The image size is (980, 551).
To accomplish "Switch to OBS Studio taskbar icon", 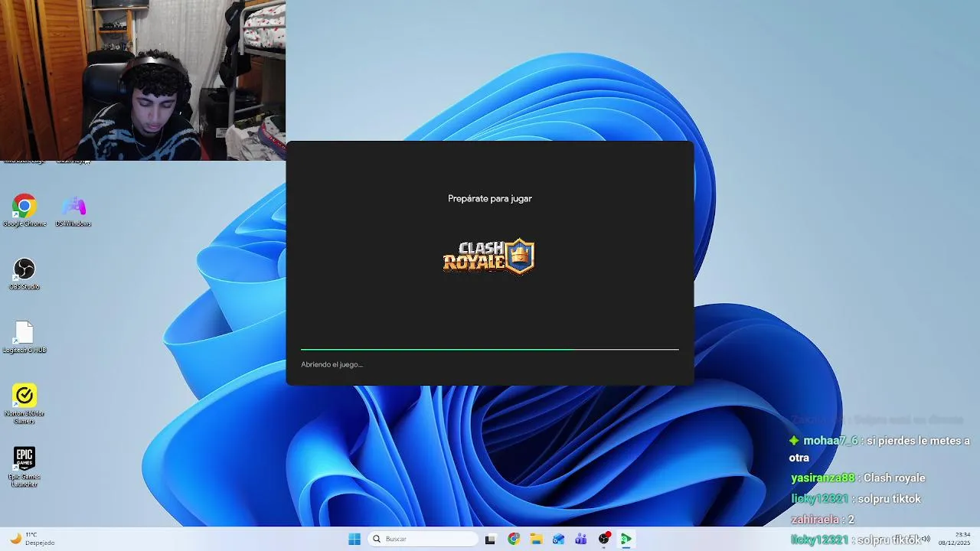I will click(x=603, y=539).
